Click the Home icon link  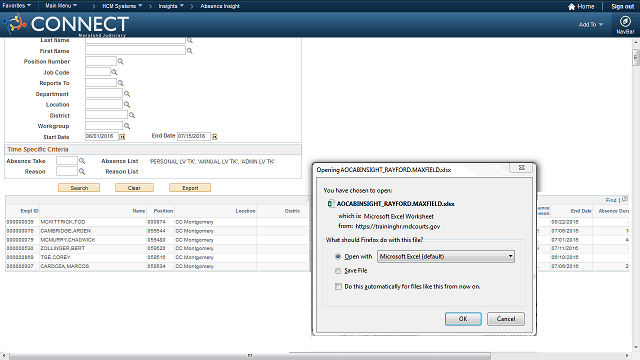click(581, 6)
